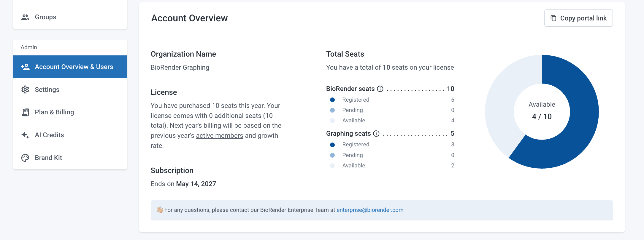Screen dimensions: 644x240
Task: Click the pale Available dot under Graphing seats
Action: [x=332, y=166]
